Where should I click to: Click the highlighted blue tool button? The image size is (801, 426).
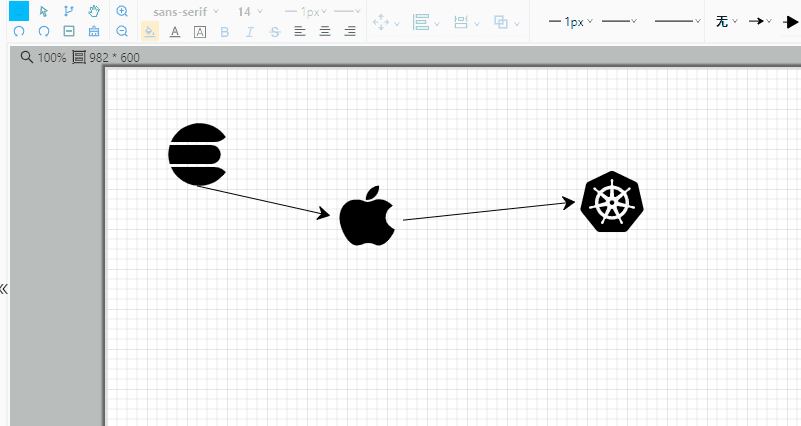click(x=19, y=11)
